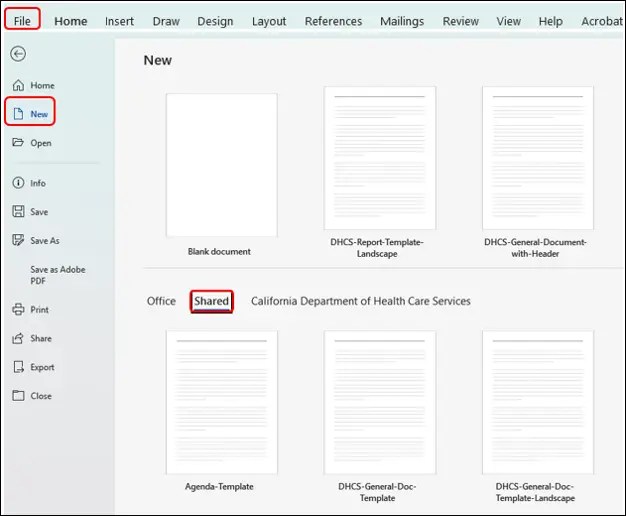Open the DHCS-General-Document-with-Header thumbnail
The image size is (626, 516).
[538, 158]
